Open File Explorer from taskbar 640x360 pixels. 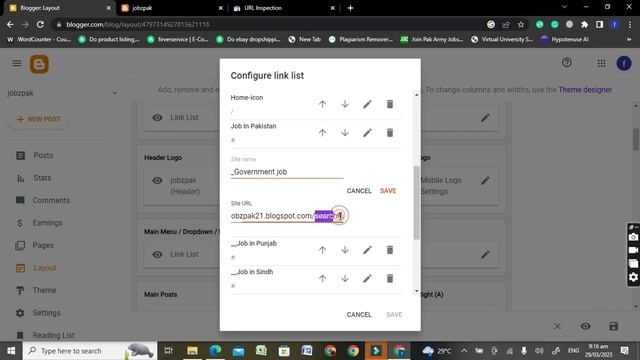pyautogui.click(x=192, y=351)
